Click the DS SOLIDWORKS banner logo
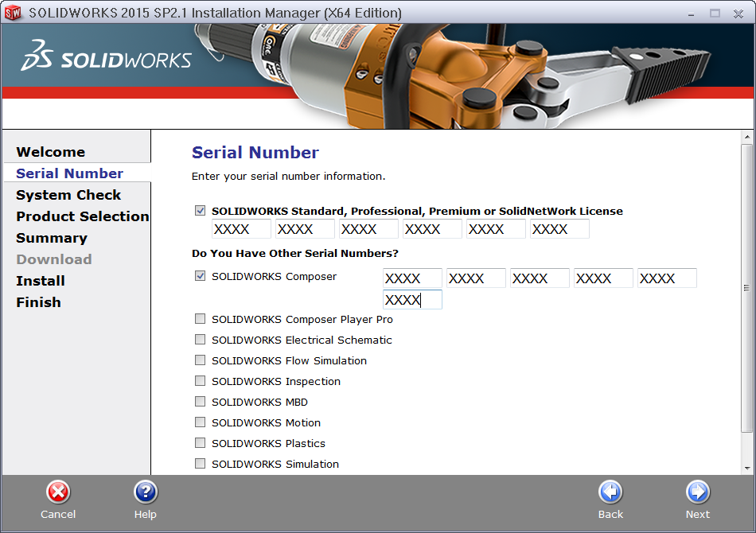 tap(106, 56)
